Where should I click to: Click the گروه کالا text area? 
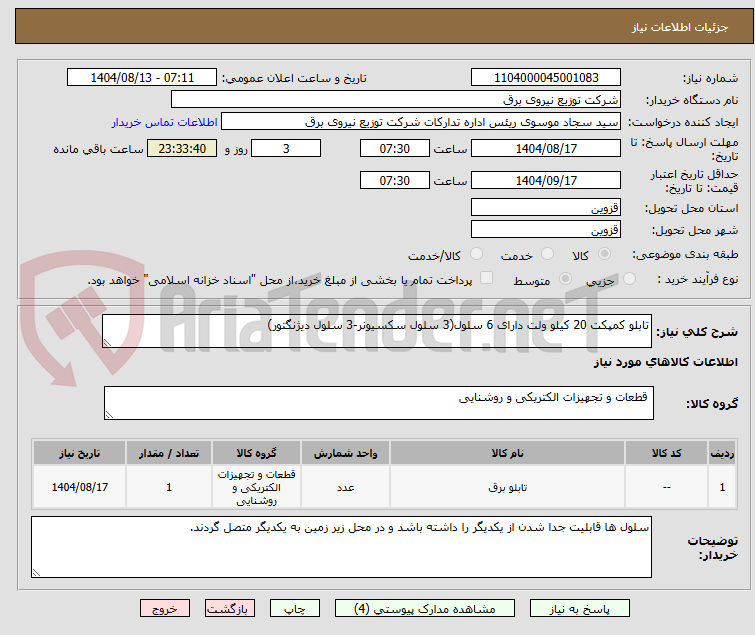(378, 402)
